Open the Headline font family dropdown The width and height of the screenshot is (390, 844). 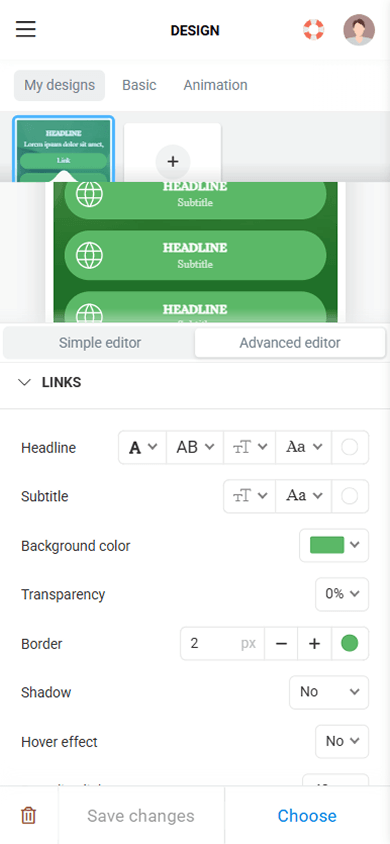point(304,447)
